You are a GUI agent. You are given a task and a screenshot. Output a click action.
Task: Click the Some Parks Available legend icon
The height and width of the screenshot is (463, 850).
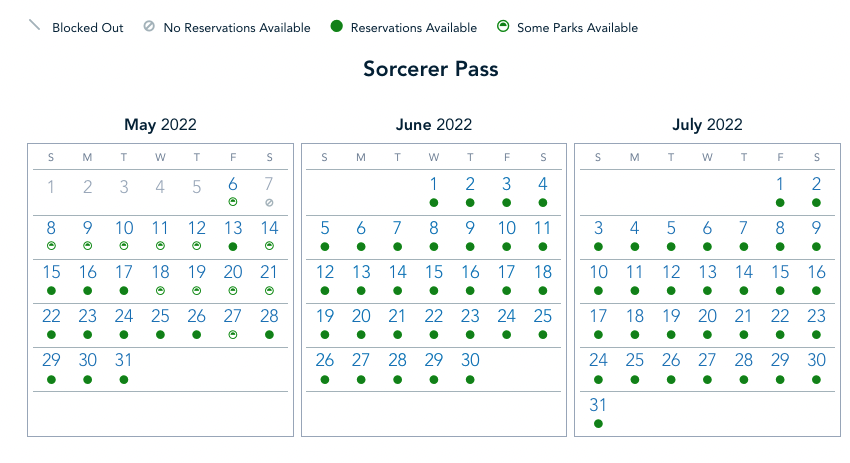click(503, 27)
